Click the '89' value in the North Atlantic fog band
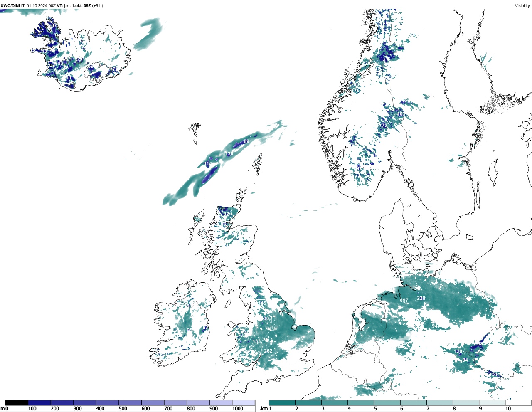 click(x=246, y=142)
